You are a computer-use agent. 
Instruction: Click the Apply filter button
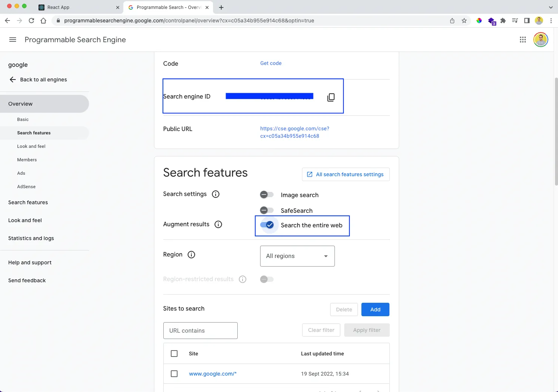(367, 330)
